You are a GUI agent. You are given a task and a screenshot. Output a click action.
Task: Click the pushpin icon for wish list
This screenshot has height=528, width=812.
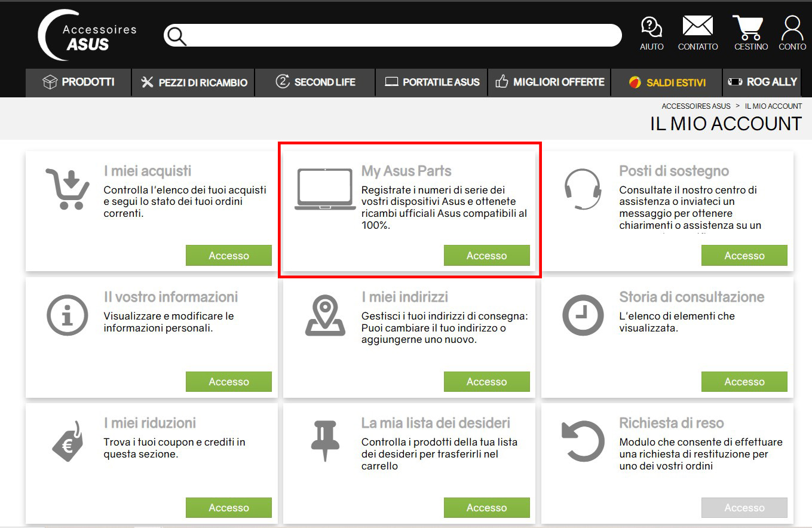325,441
